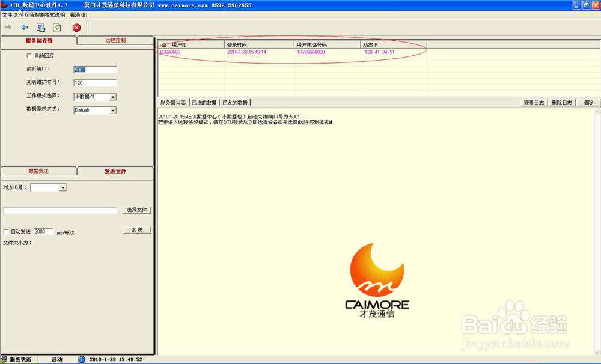Click the service status icon in status bar
Image resolution: width=601 pixels, height=364 pixels.
coord(4,359)
